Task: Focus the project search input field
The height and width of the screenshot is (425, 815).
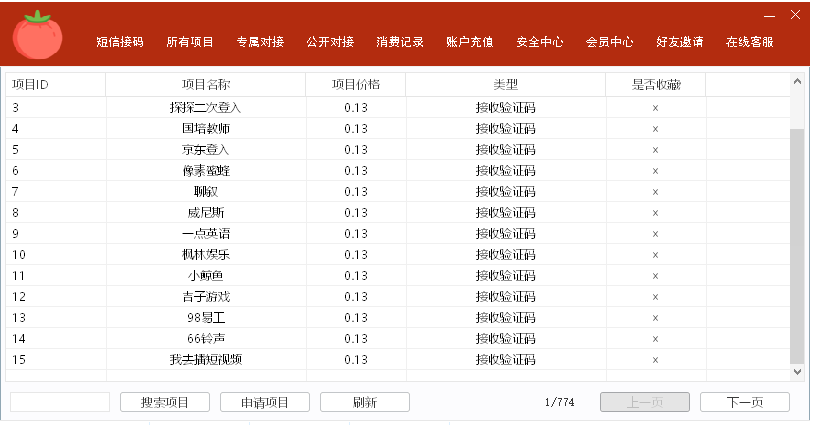Action: coord(60,402)
